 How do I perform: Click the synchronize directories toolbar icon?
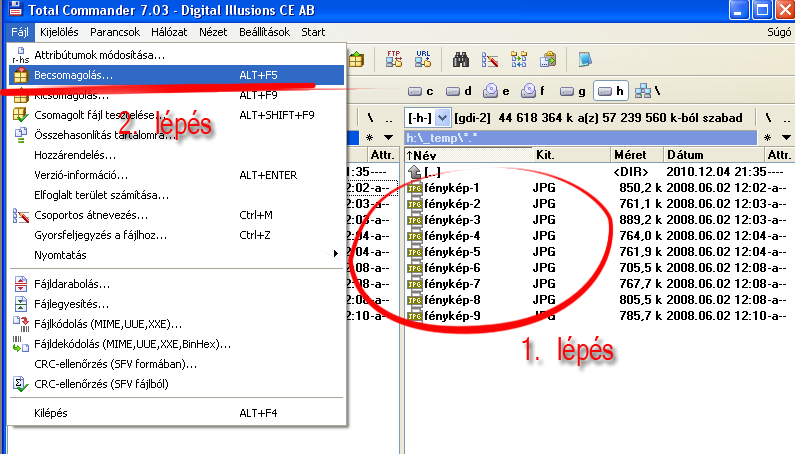pos(519,59)
